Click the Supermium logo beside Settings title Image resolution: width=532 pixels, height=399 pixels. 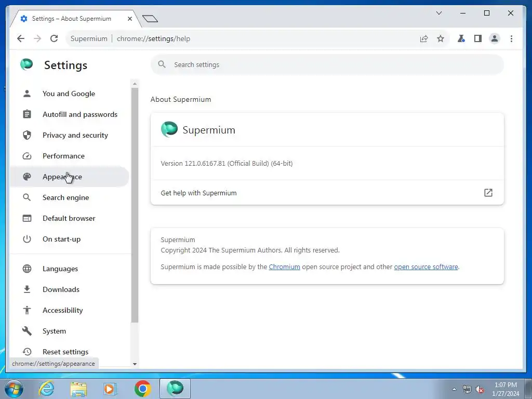pyautogui.click(x=26, y=64)
